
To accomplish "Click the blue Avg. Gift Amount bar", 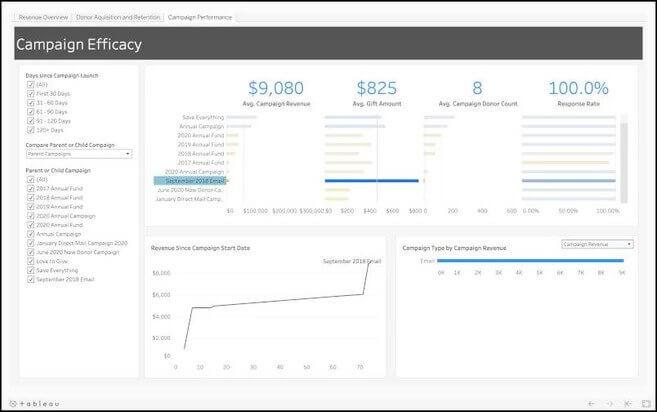I will (371, 181).
